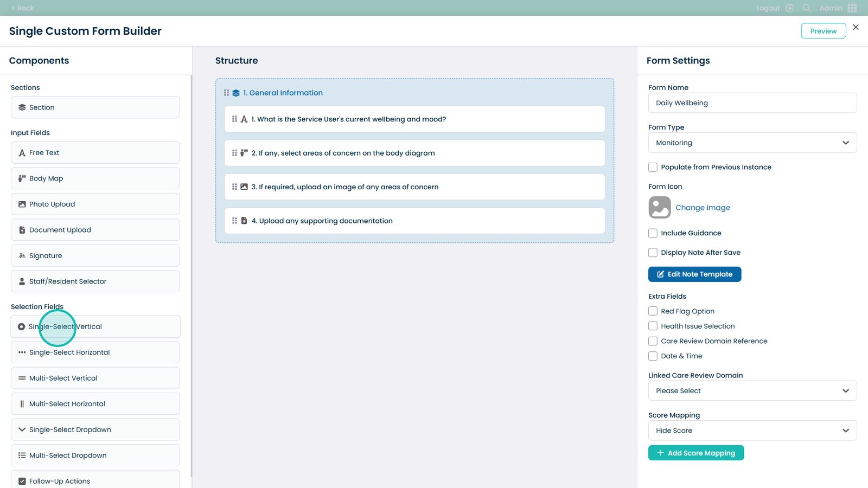Check the Red Flag Option box
This screenshot has height=488, width=868.
(x=653, y=311)
